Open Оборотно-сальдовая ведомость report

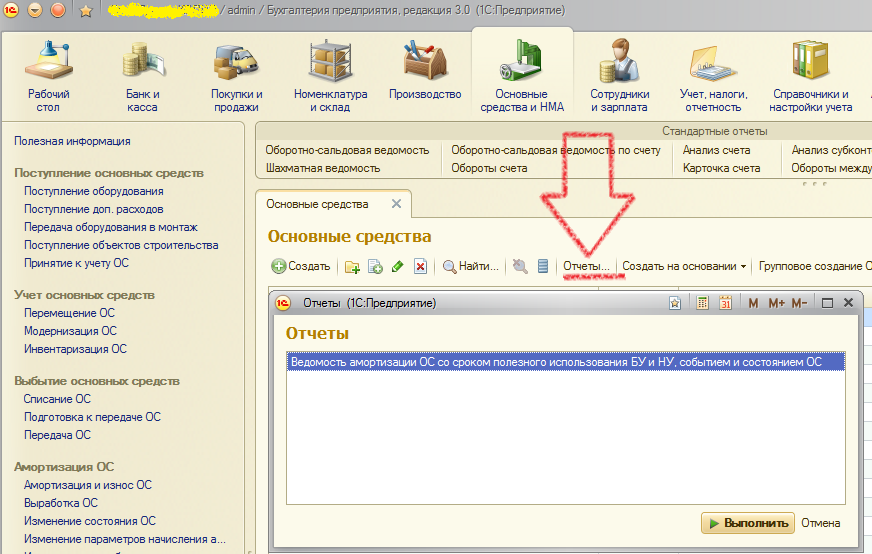(347, 150)
